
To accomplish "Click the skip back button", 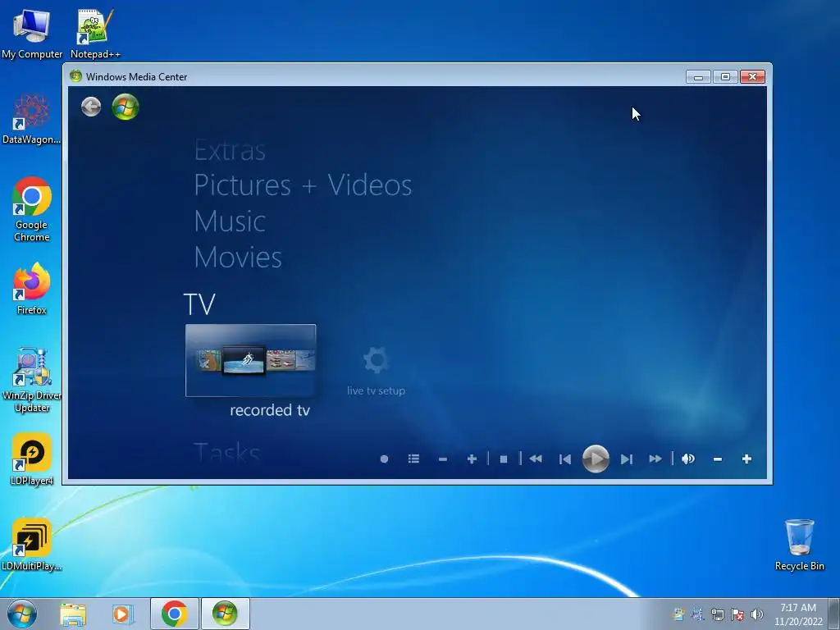I will [x=564, y=459].
